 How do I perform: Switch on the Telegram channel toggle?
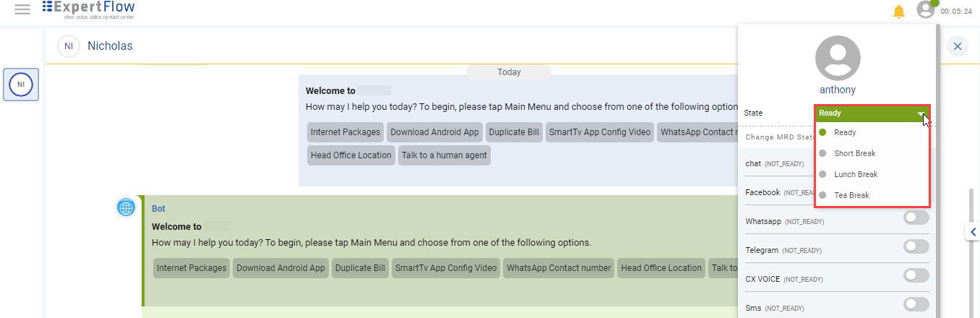pos(916,246)
